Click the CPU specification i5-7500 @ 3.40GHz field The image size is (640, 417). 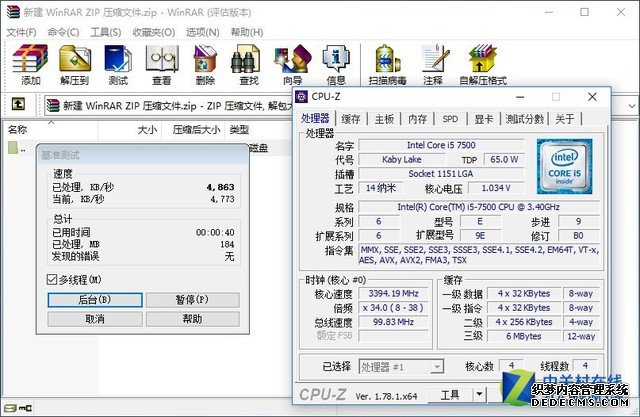pos(478,207)
